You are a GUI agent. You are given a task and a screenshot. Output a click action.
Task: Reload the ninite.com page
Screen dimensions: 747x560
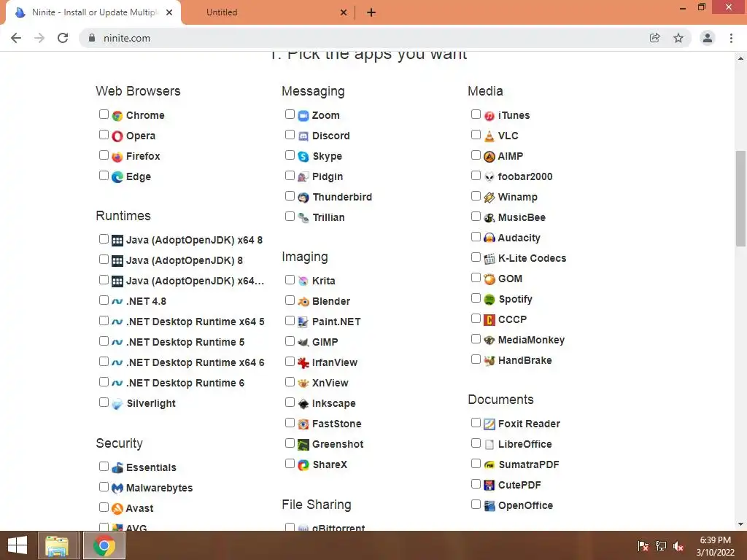pos(63,38)
